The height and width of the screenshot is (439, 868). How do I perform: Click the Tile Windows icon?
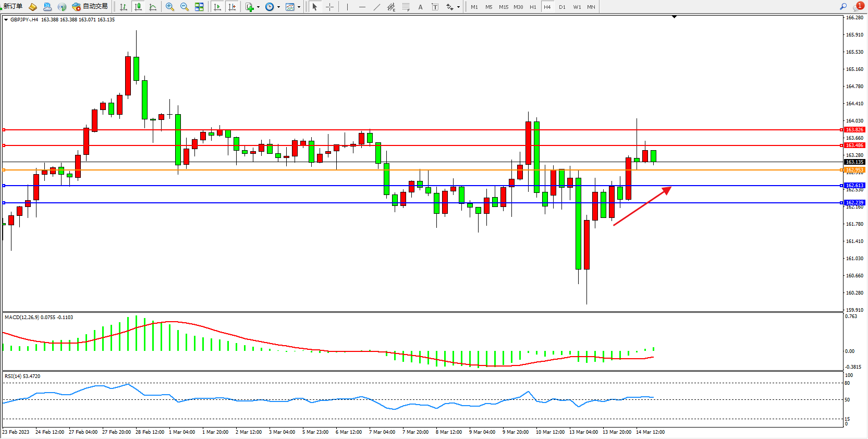coord(199,7)
